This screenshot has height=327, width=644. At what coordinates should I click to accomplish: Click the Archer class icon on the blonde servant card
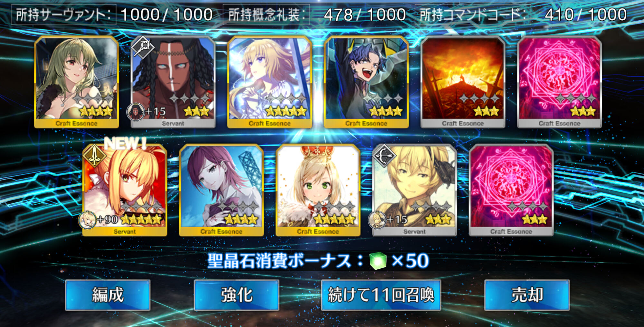384,155
